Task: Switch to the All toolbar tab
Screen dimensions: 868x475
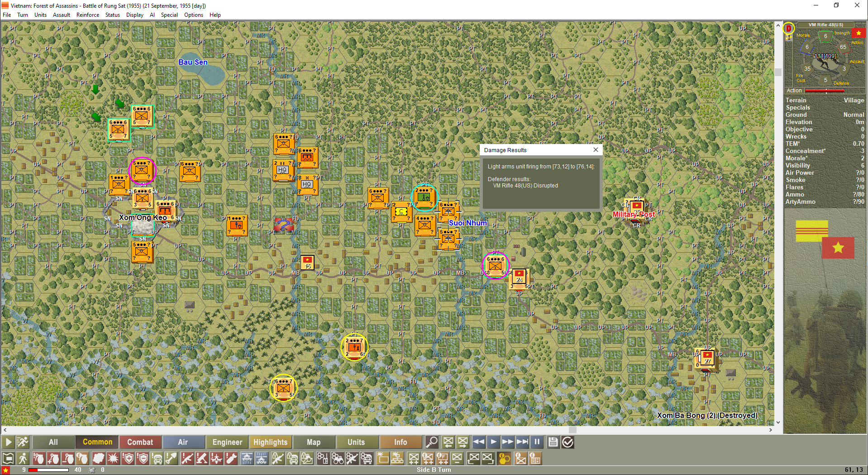Action: click(53, 442)
